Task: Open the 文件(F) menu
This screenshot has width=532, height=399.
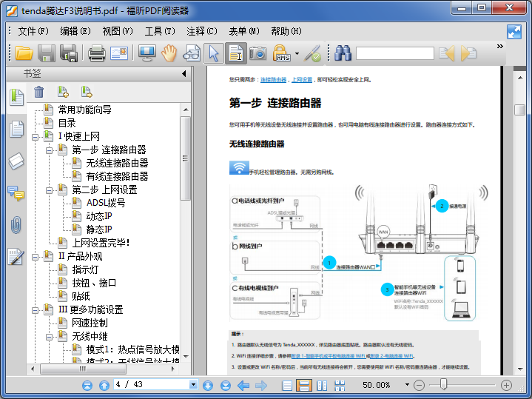Action: (33, 31)
